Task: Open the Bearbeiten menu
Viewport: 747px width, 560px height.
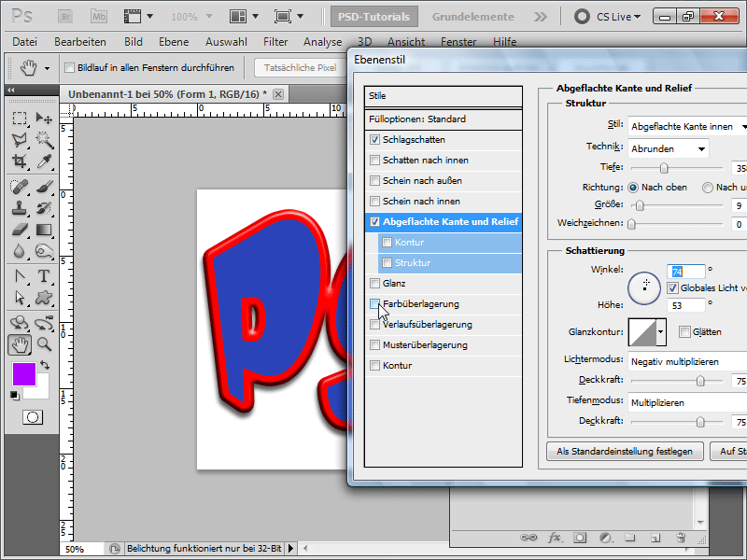Action: [80, 42]
